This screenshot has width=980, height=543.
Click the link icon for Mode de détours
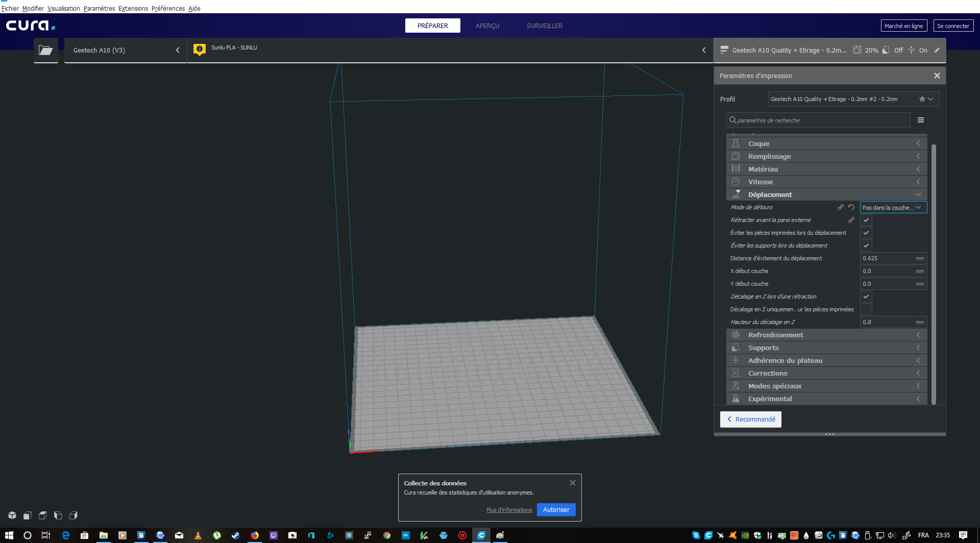coord(841,207)
